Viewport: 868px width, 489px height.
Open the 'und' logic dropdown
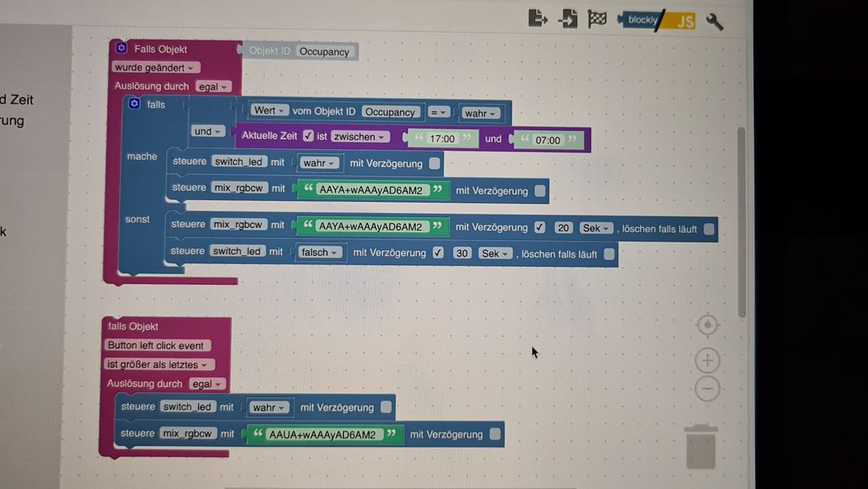(x=208, y=131)
